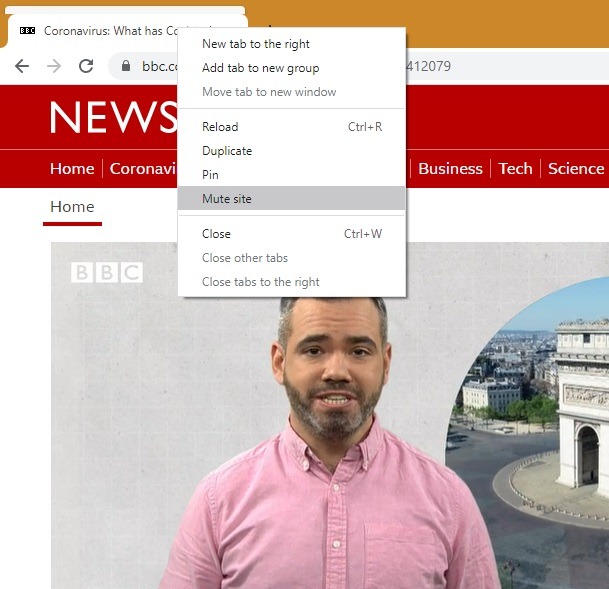The height and width of the screenshot is (589, 609).
Task: Choose Reload from the context menu
Action: (x=220, y=127)
